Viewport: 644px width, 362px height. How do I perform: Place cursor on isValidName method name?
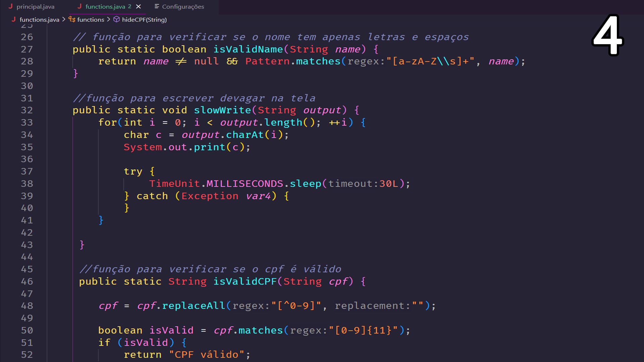click(x=248, y=49)
